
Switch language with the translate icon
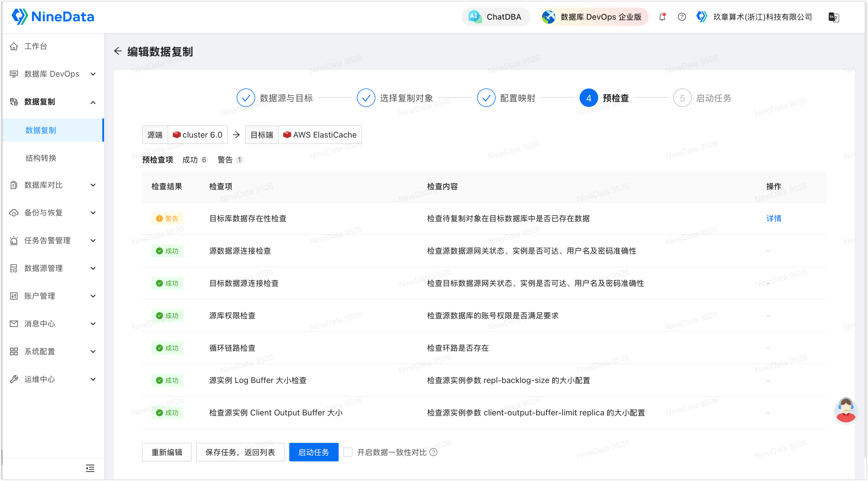[x=833, y=17]
